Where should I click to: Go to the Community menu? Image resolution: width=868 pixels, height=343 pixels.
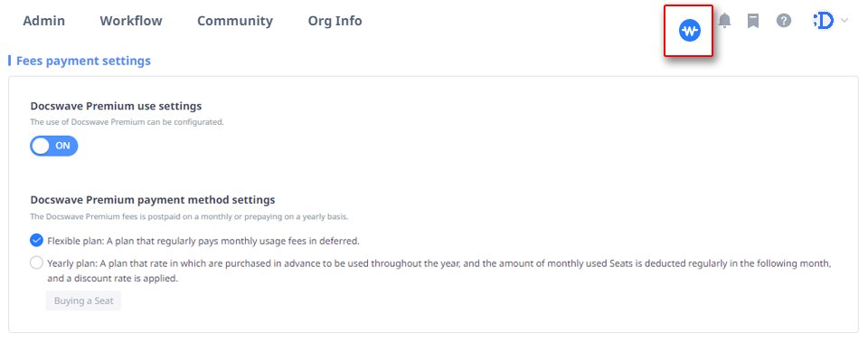[x=235, y=21]
